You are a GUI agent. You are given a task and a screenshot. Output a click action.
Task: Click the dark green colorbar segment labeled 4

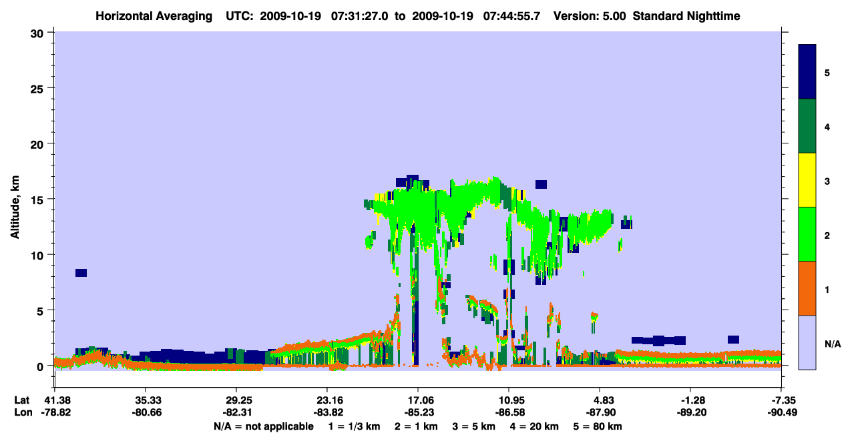[x=807, y=126]
